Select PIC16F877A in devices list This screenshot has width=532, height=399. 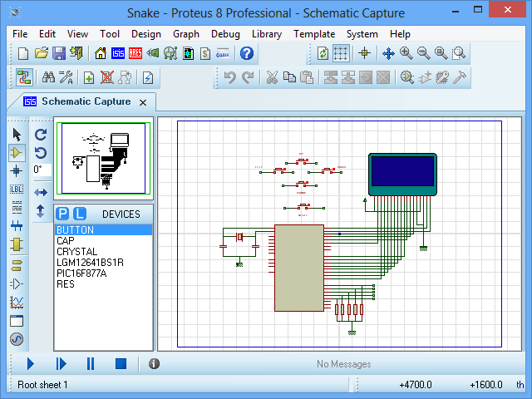[103, 273]
